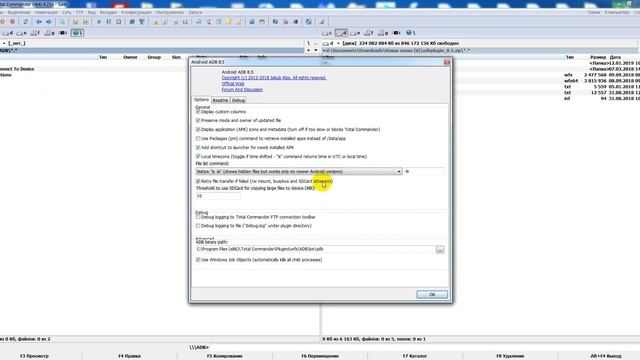Switch to the Readme tab
640x360 pixels.
(220, 100)
